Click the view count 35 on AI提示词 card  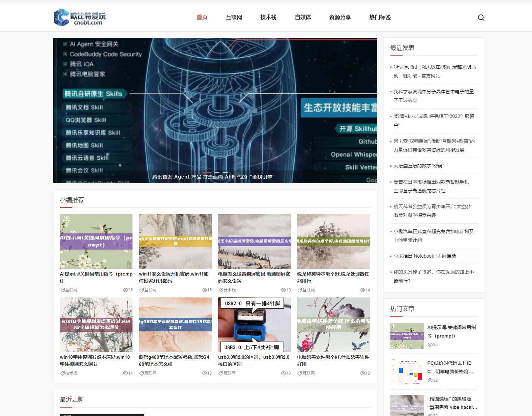click(x=128, y=290)
